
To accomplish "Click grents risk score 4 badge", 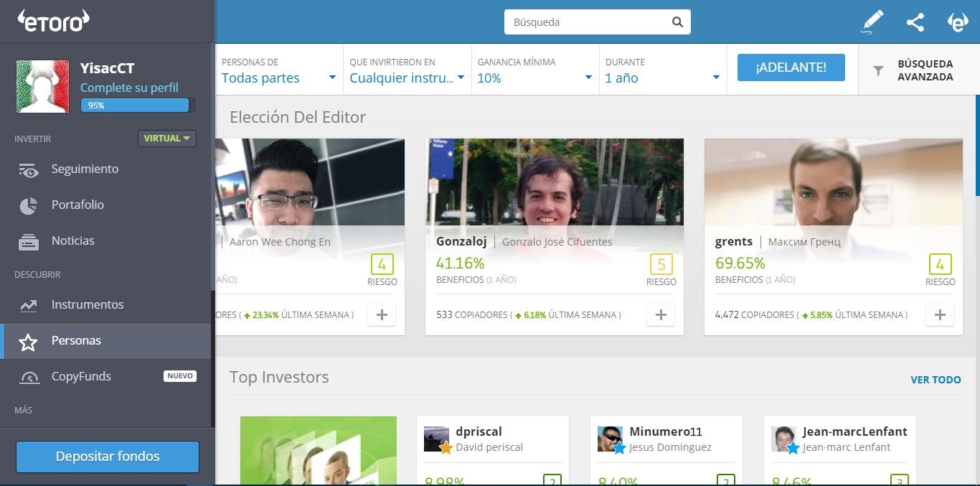I will coord(941,264).
